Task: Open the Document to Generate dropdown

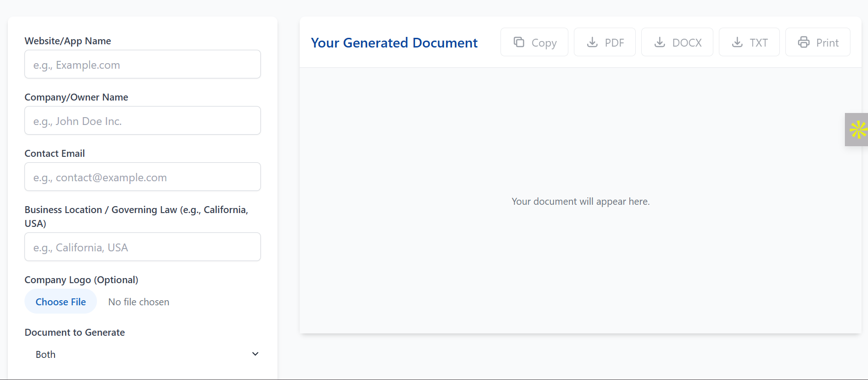Action: click(143, 354)
